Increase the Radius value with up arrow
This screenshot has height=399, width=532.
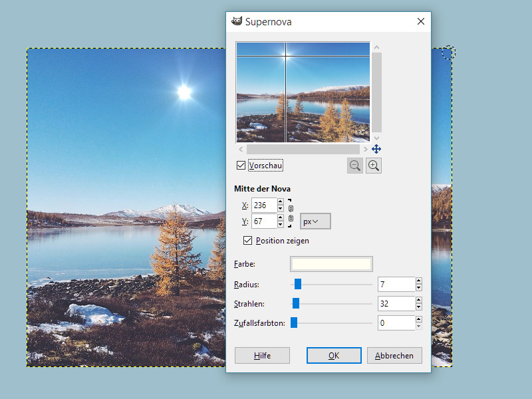(418, 281)
